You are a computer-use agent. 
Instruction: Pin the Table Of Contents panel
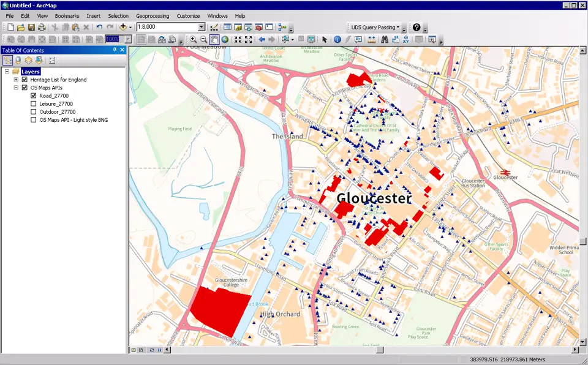(115, 50)
